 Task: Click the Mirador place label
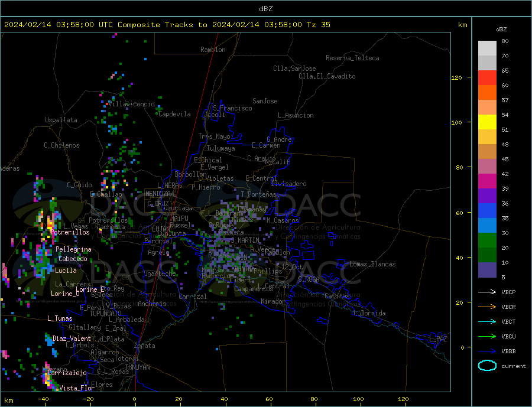[273, 301]
